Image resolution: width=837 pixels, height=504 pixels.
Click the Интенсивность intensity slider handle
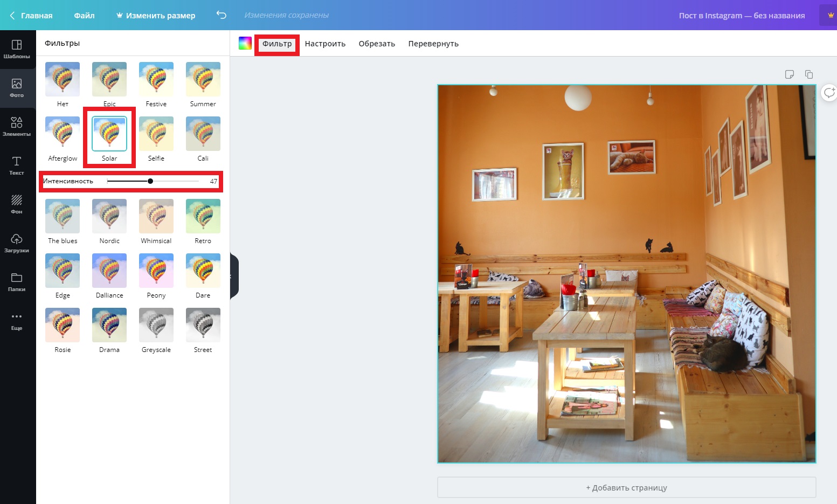pos(150,181)
